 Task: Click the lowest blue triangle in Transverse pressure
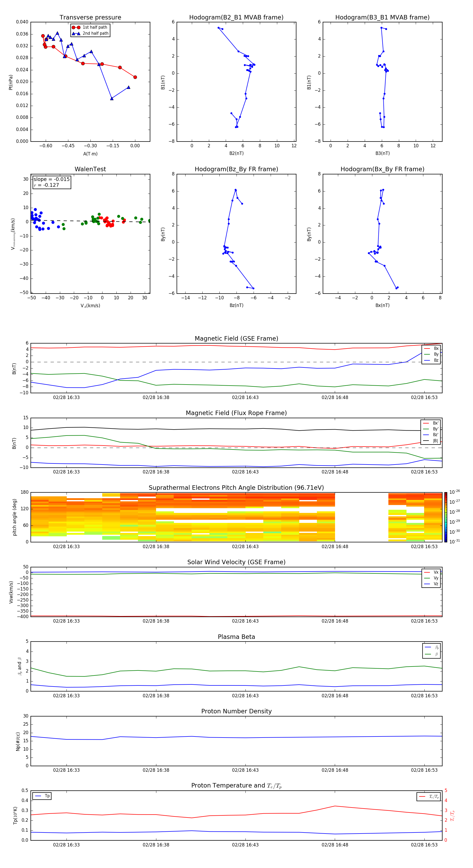[x=112, y=98]
